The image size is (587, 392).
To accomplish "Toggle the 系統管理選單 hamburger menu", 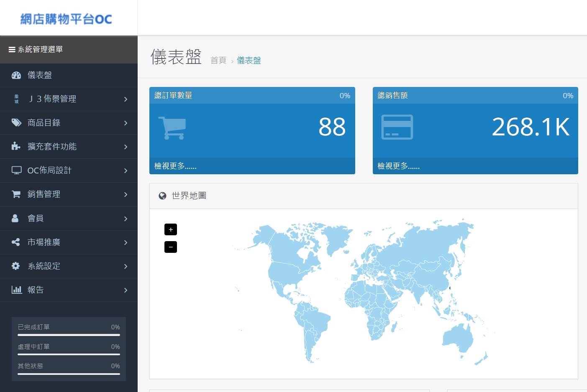I will [x=12, y=49].
